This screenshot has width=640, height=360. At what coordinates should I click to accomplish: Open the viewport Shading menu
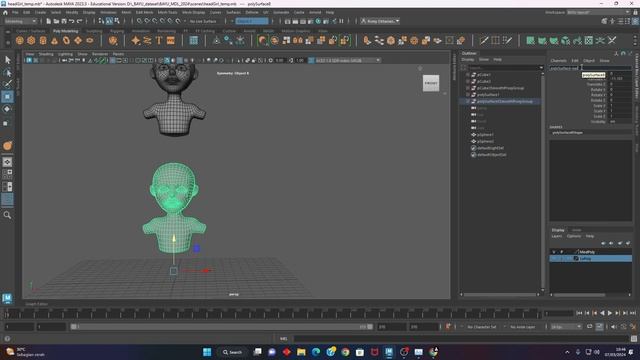click(46, 54)
